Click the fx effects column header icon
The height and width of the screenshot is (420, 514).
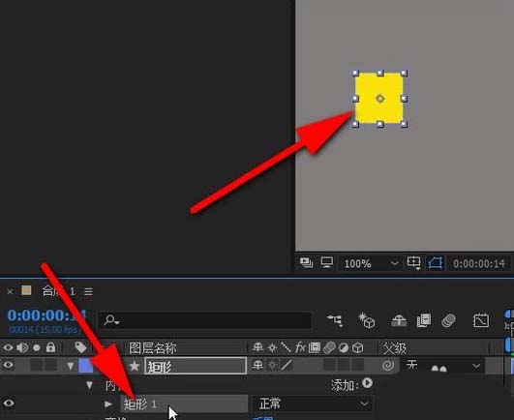click(300, 347)
